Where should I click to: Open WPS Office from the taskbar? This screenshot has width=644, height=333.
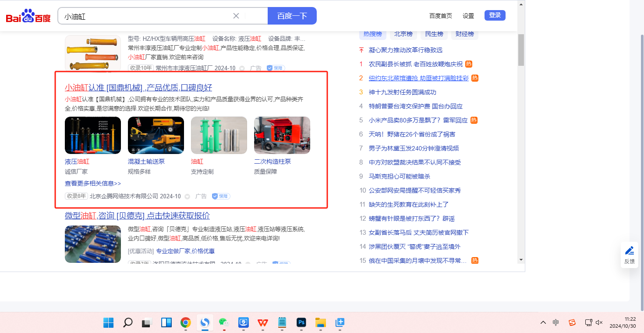[263, 323]
